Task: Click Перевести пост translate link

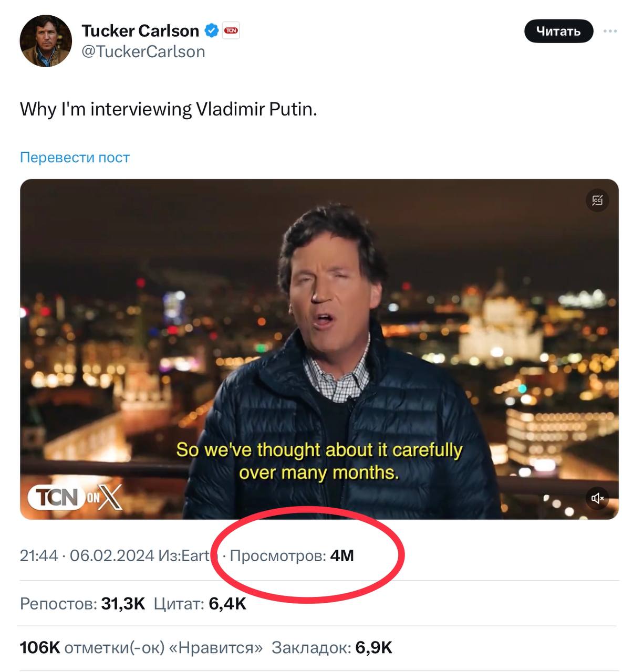Action: (75, 157)
